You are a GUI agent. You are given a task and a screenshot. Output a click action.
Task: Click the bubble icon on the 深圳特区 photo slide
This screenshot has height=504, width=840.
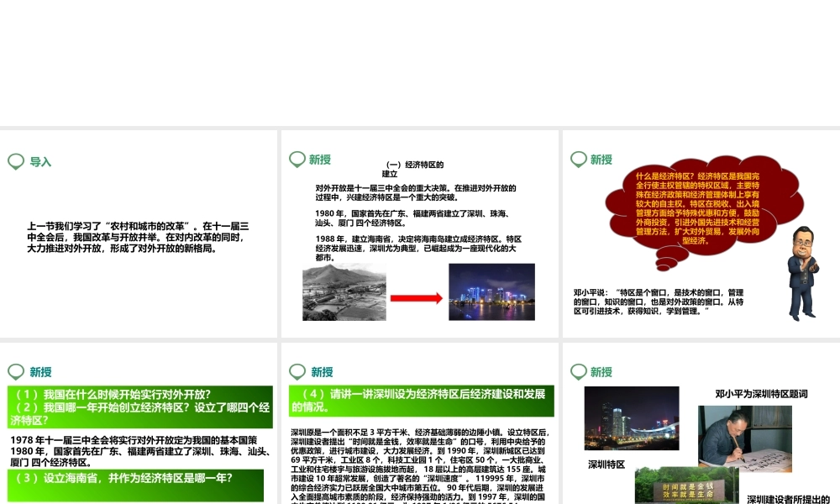pos(579,372)
